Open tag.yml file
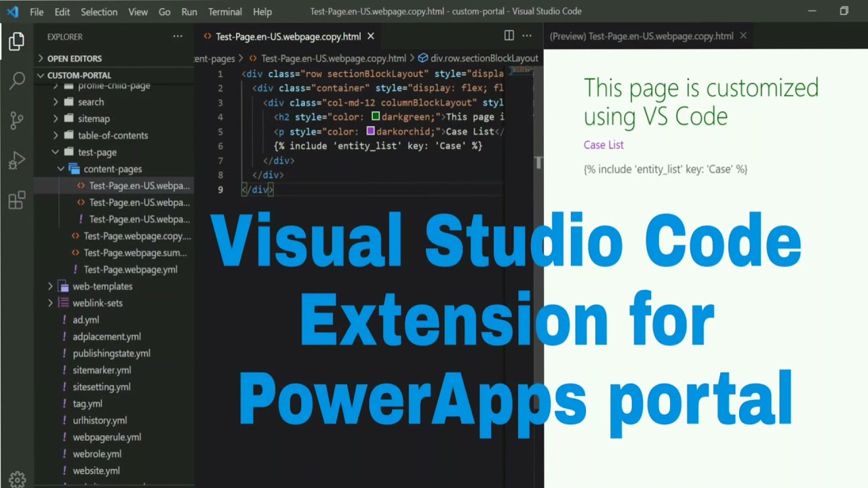Image resolution: width=868 pixels, height=488 pixels. [87, 403]
